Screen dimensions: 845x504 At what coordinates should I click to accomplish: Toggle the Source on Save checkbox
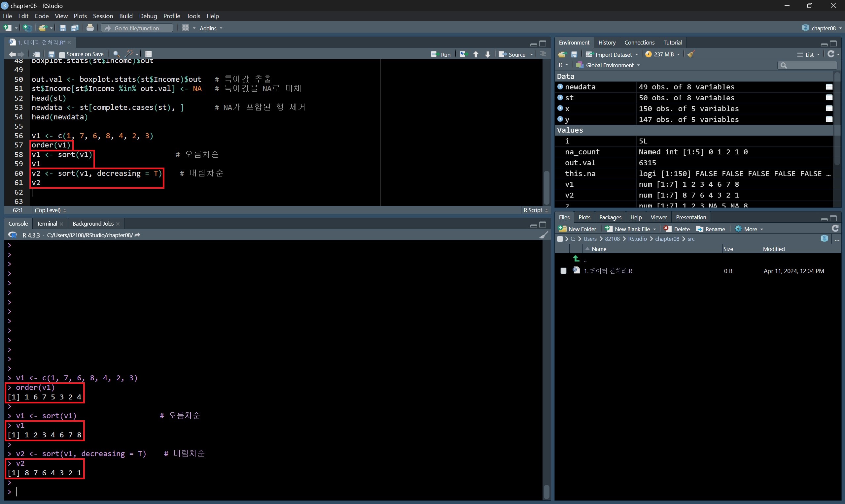coord(62,54)
